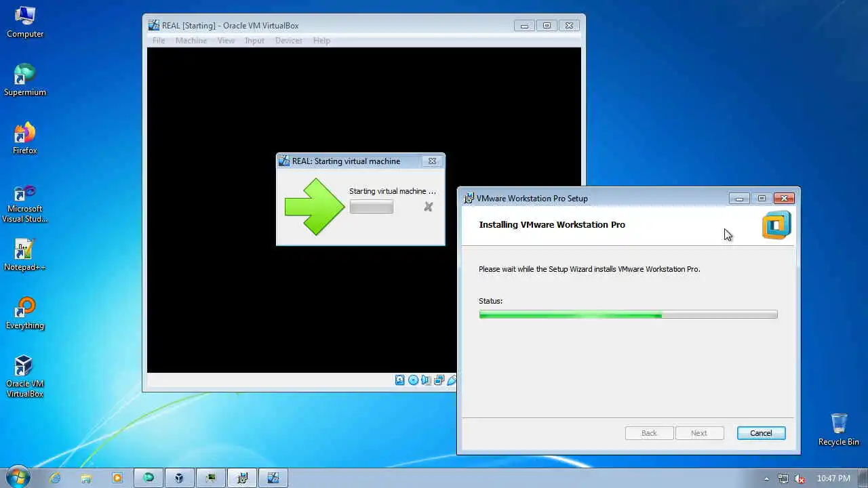Click the muted volume tray icon
Screen dimensions: 868x488
pyautogui.click(x=799, y=478)
